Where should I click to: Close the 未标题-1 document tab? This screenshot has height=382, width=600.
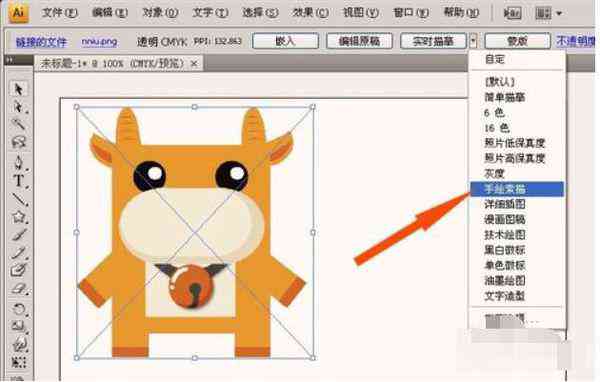(194, 64)
